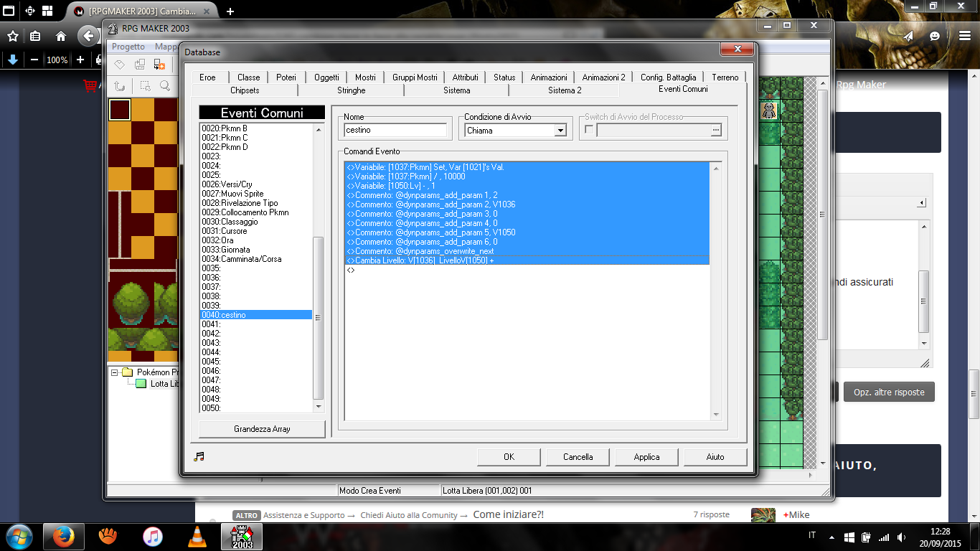This screenshot has height=551, width=980.
Task: Click the Nome field containing cestino
Action: (396, 131)
